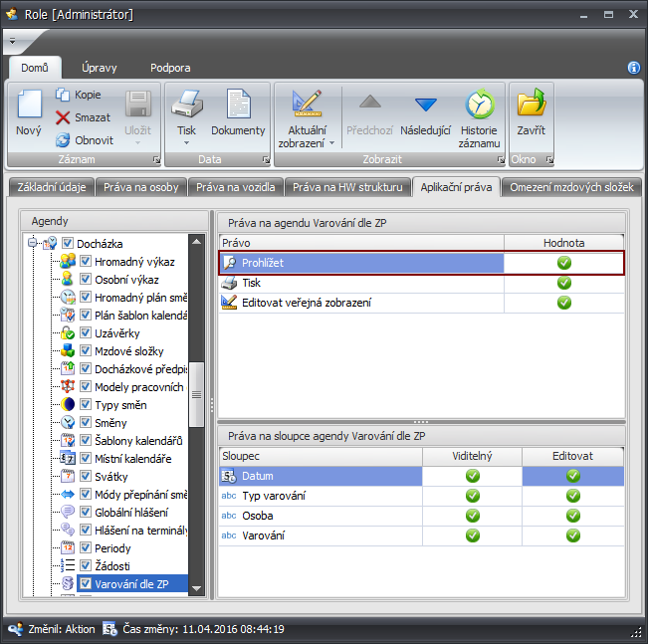Click the Kopie copy icon
Viewport: 648px width, 644px height.
point(63,95)
